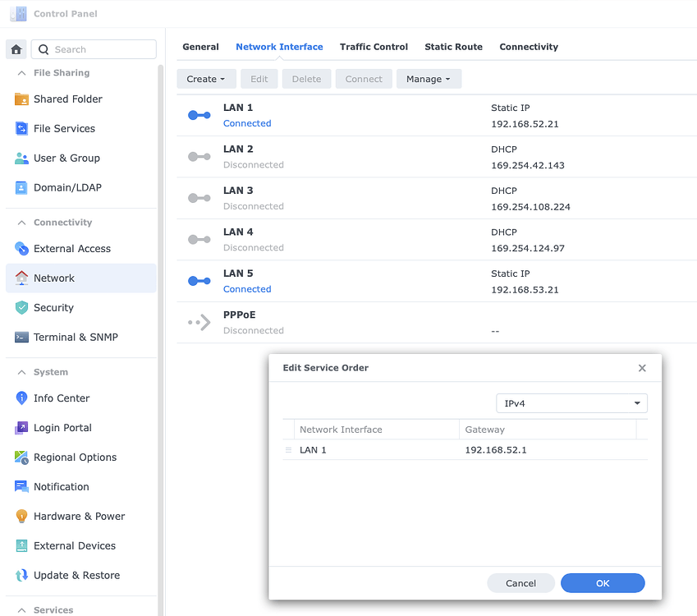Open File Services icon
The image size is (697, 616).
21,128
